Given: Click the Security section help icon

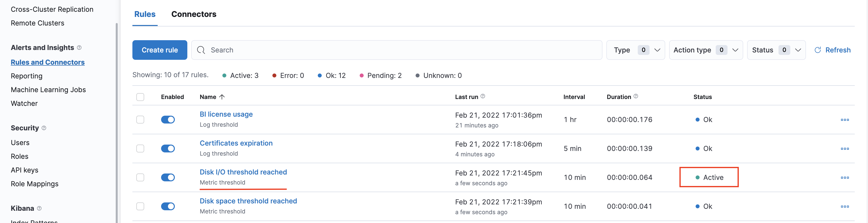Looking at the screenshot, I should (x=44, y=128).
